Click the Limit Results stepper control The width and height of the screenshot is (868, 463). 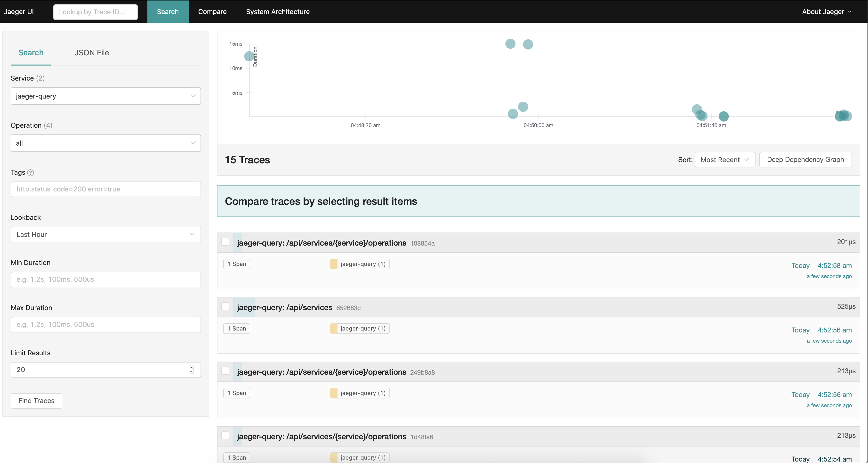coord(192,369)
